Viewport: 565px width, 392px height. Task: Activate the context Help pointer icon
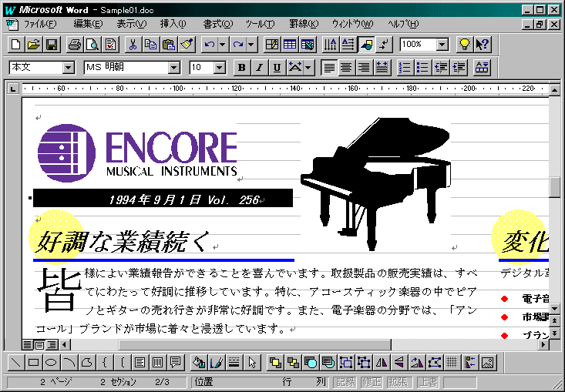pyautogui.click(x=483, y=45)
